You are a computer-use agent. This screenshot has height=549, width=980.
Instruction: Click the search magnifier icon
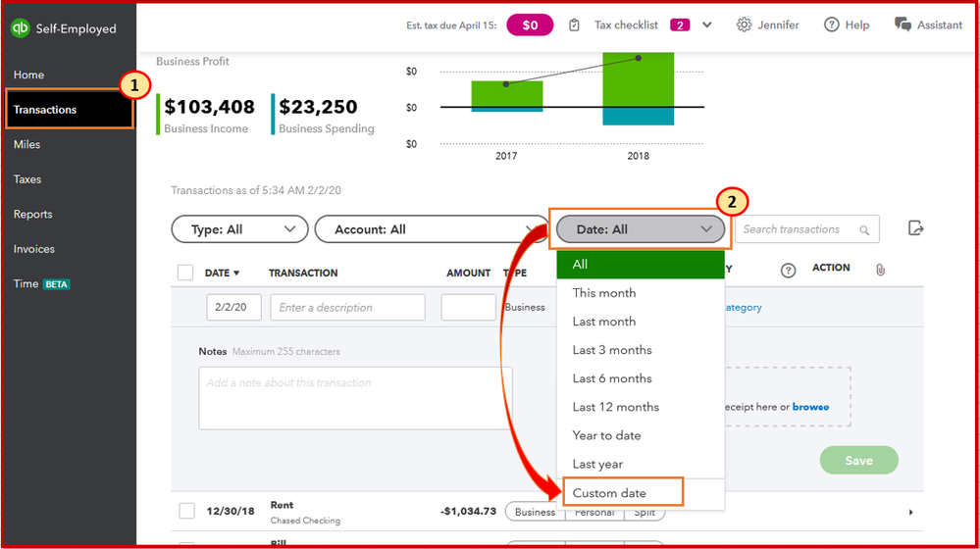pyautogui.click(x=863, y=229)
